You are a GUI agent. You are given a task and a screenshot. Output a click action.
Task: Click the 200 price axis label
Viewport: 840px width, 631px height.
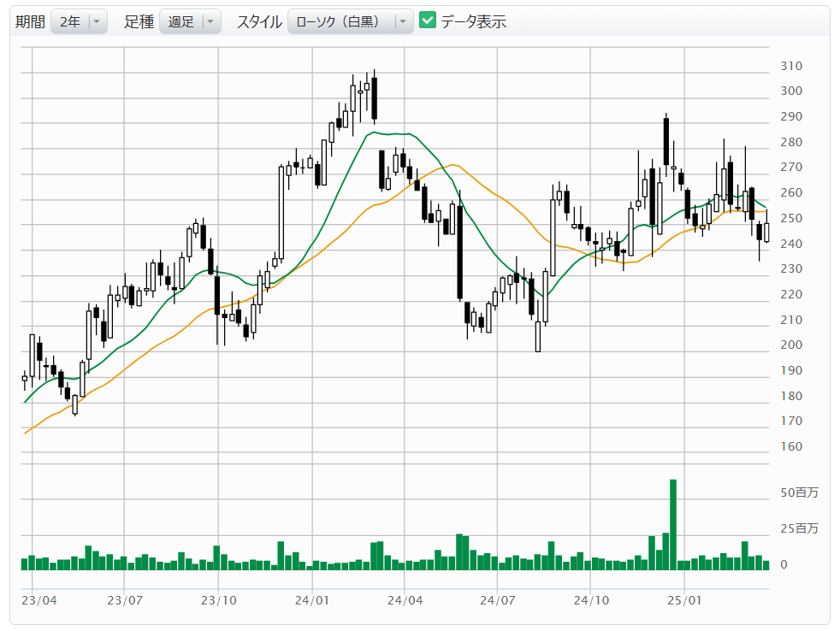click(x=791, y=345)
